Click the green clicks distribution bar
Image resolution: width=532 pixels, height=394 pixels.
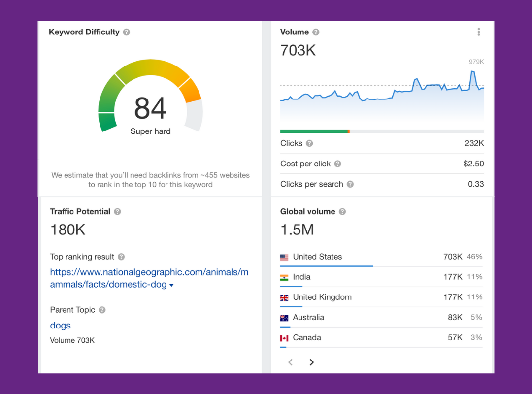click(314, 131)
